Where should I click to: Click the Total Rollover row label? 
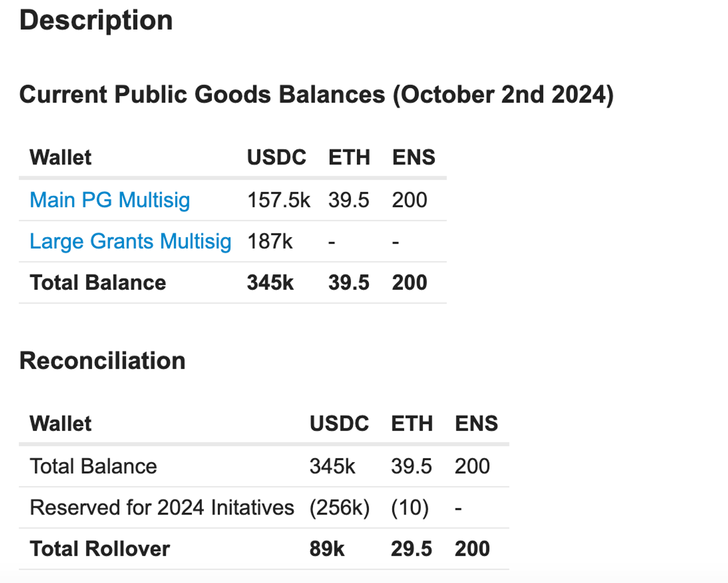99,549
